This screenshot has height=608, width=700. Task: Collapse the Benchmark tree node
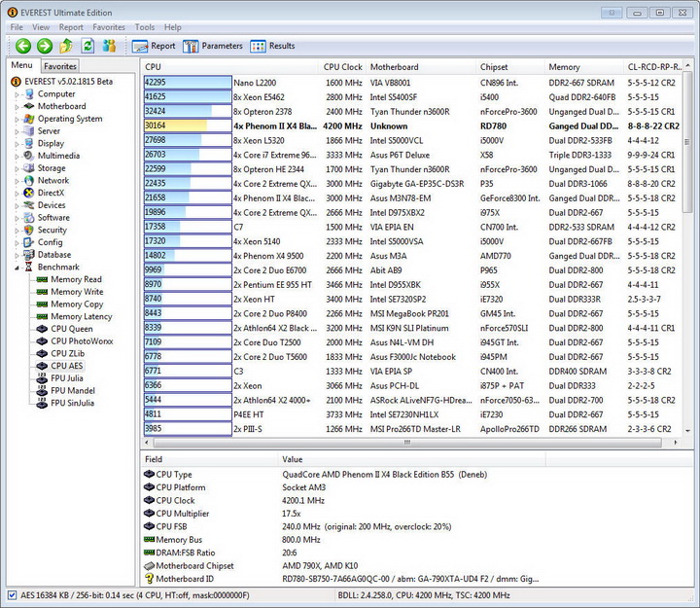pyautogui.click(x=17, y=268)
